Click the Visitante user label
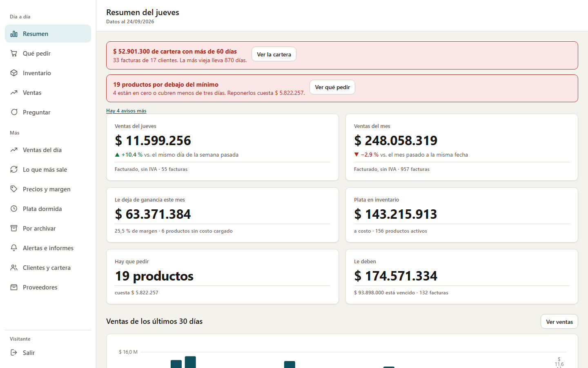The height and width of the screenshot is (368, 588). pos(20,339)
